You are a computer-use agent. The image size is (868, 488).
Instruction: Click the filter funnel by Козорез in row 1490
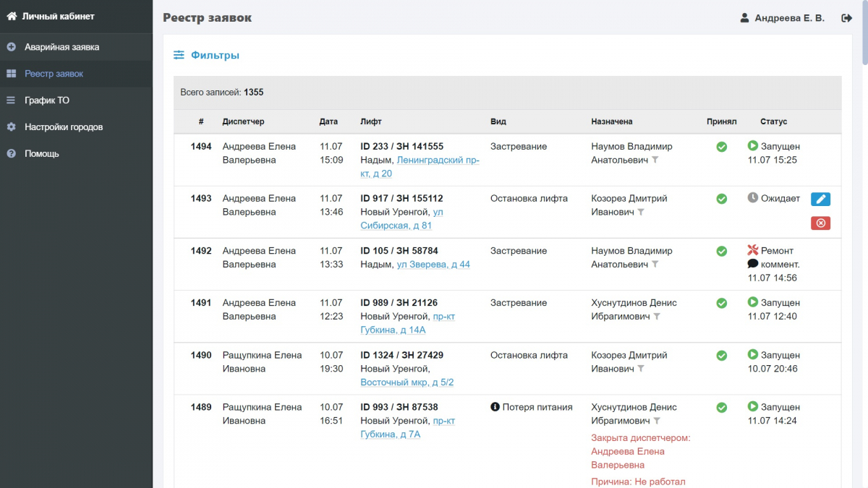click(640, 369)
